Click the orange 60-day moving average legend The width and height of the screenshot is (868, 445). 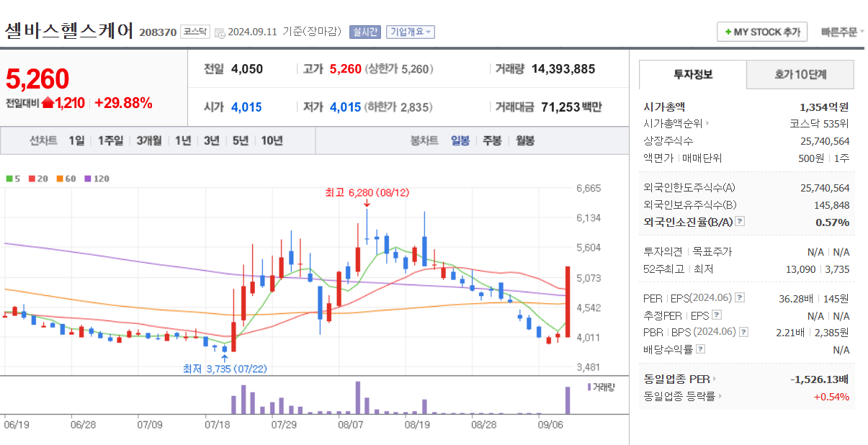[x=66, y=179]
